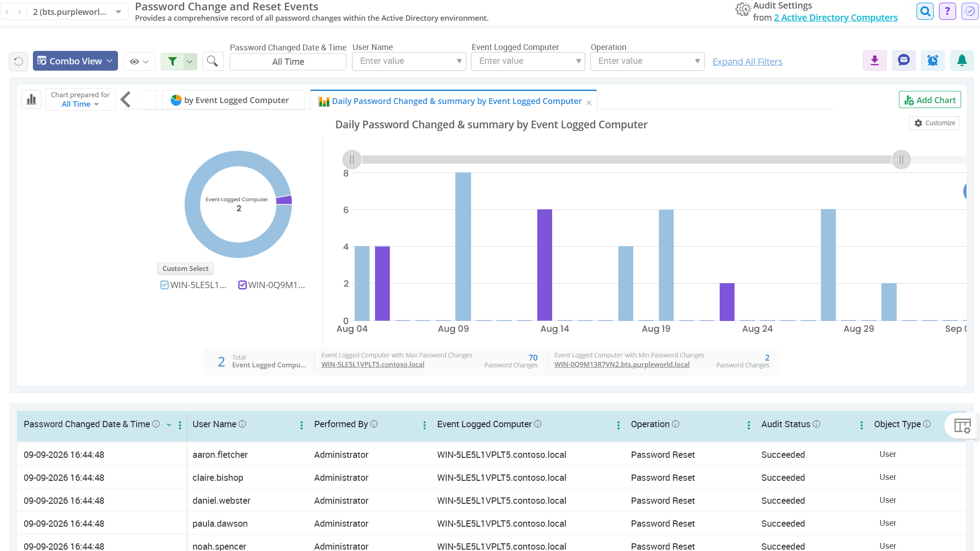The width and height of the screenshot is (980, 551).
Task: Click the Custom Select button under donut chart
Action: [185, 268]
